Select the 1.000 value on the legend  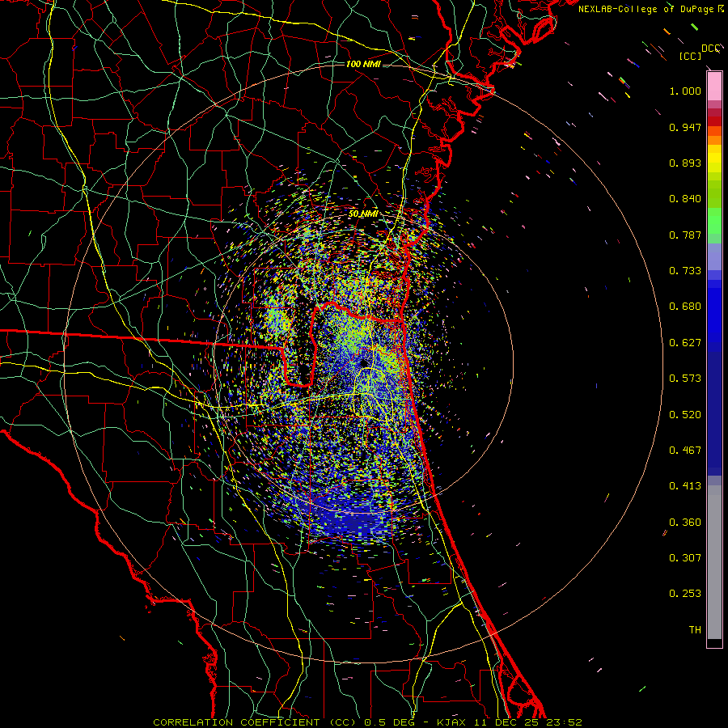coord(685,91)
